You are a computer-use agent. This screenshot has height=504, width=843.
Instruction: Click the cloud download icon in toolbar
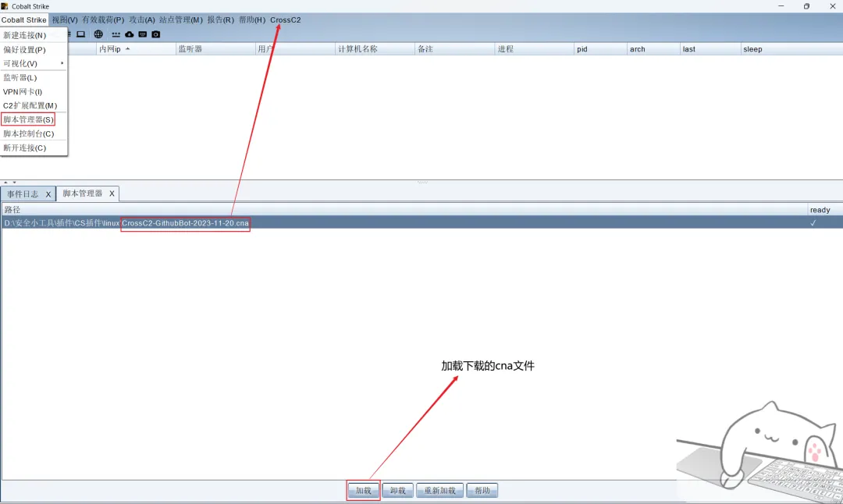coord(129,34)
